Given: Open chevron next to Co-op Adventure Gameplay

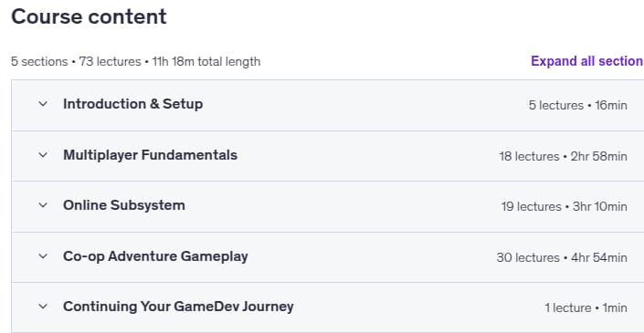Looking at the screenshot, I should [x=43, y=256].
